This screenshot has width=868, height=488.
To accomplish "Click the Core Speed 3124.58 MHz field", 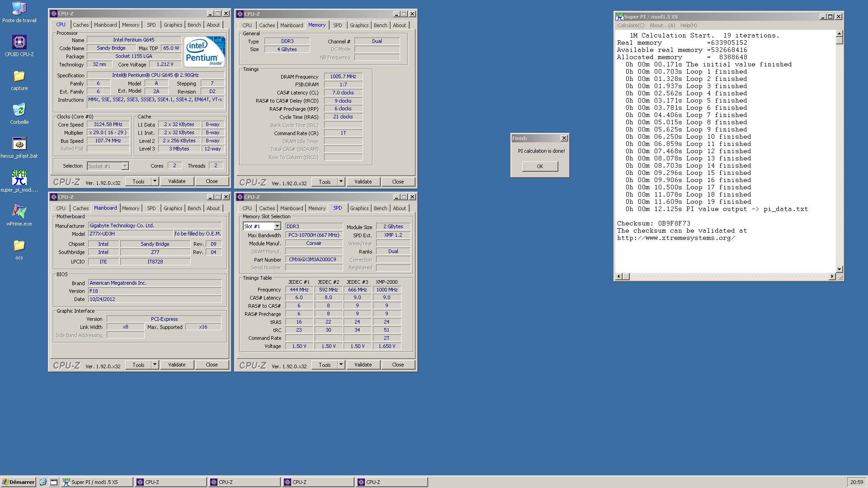I will click(108, 124).
